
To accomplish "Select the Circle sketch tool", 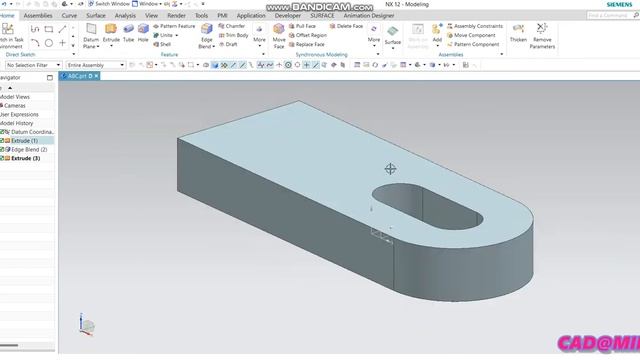I will click(x=49, y=43).
